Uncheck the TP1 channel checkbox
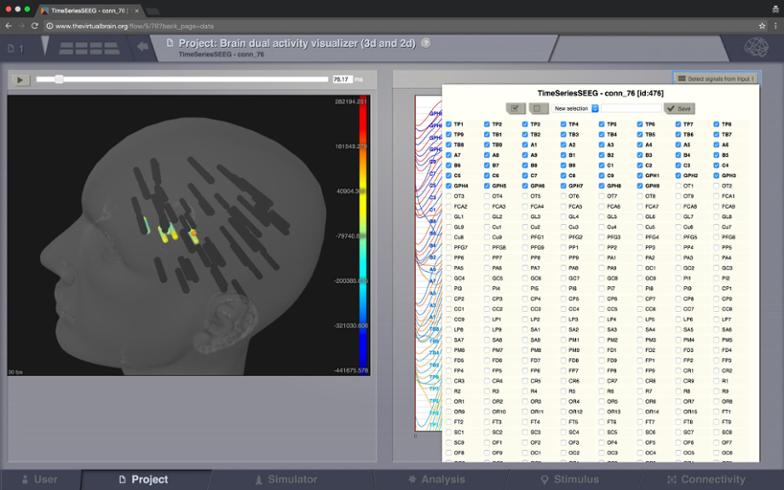 (448, 124)
